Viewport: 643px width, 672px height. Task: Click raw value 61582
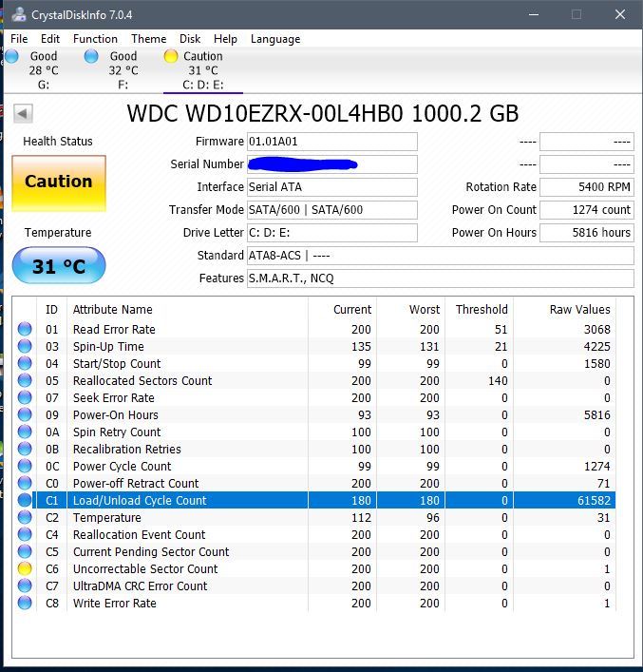[x=594, y=501]
